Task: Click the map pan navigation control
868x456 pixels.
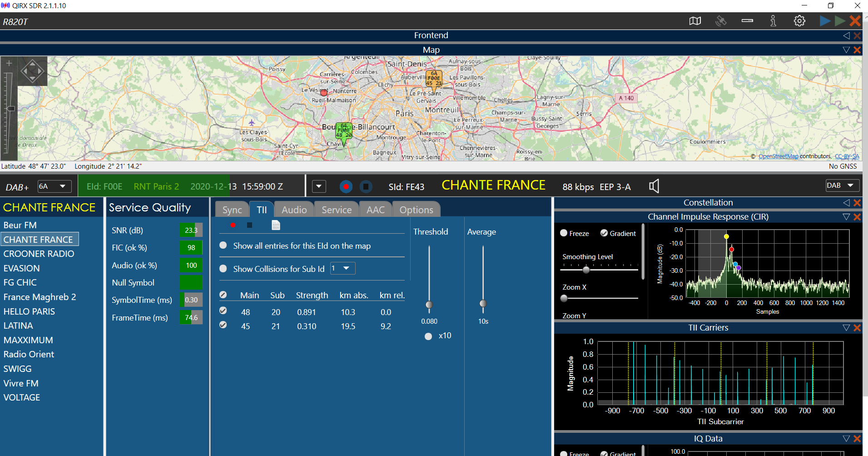Action: click(33, 71)
